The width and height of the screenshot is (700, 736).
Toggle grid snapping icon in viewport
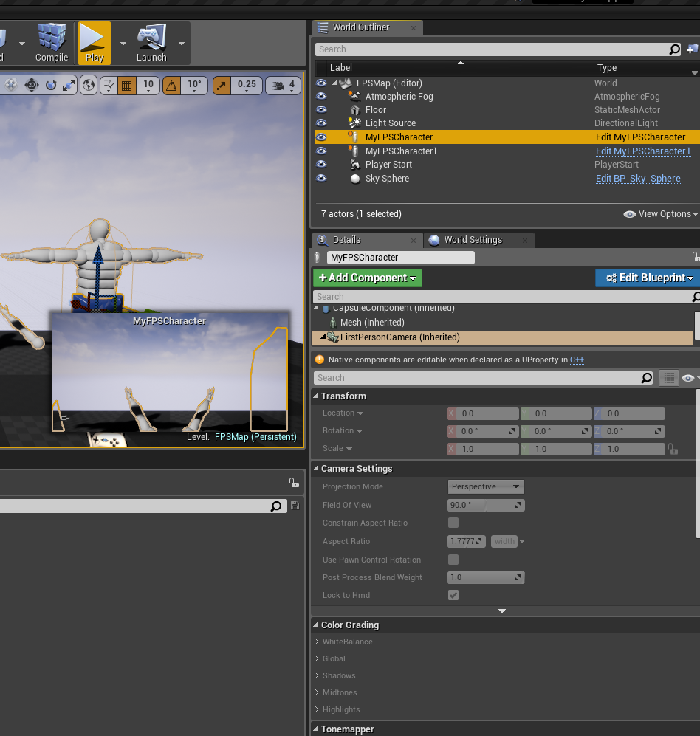pos(126,85)
